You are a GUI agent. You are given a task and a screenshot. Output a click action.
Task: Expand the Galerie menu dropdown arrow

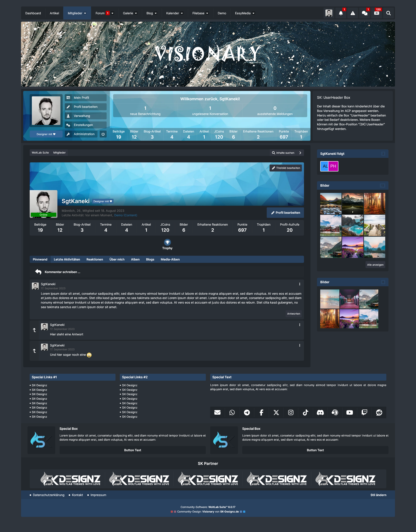[136, 13]
